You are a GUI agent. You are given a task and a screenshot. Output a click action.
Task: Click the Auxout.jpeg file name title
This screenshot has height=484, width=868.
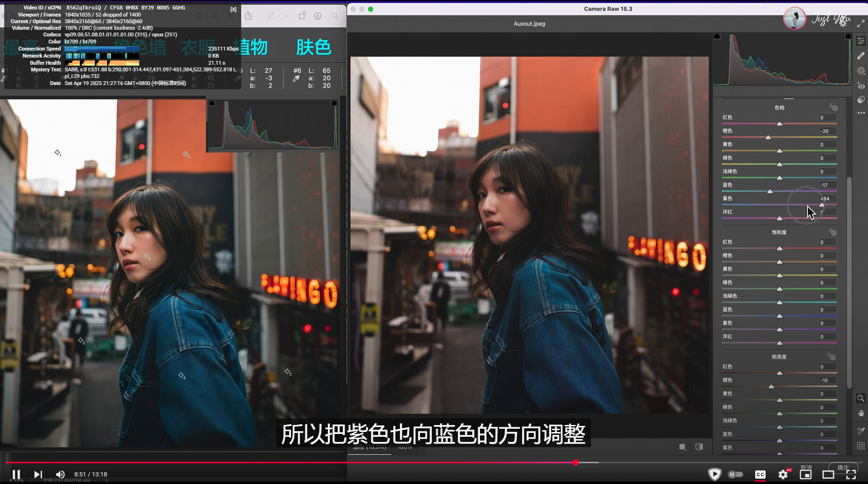point(529,24)
